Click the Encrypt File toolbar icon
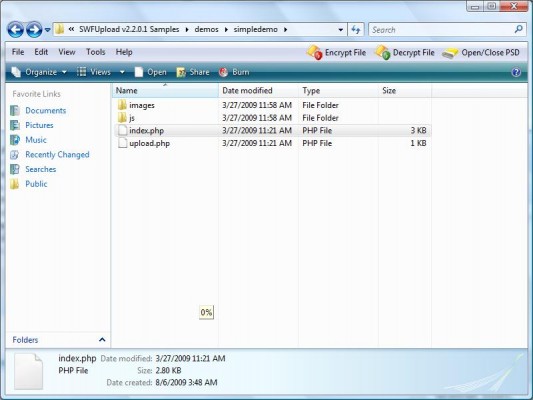Image resolution: width=533 pixels, height=400 pixels. [314, 53]
